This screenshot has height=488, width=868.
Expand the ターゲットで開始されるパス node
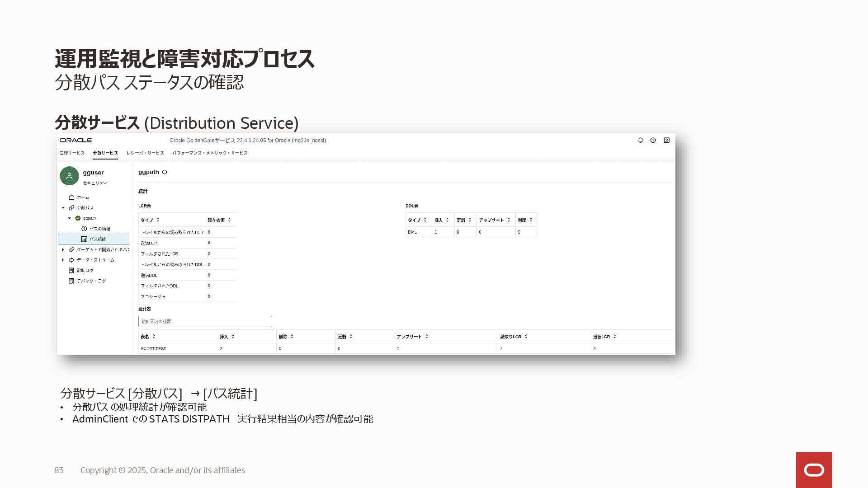coord(63,250)
